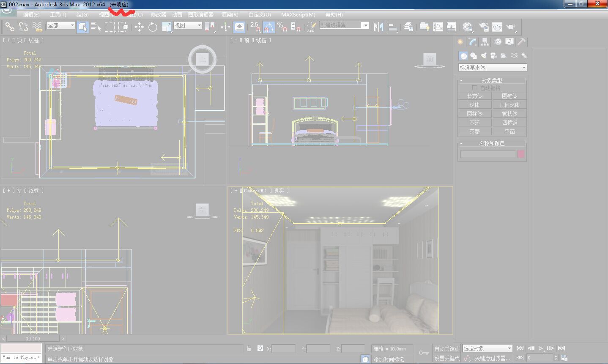Click the 平面 button
The width and height of the screenshot is (608, 364).
(x=509, y=131)
